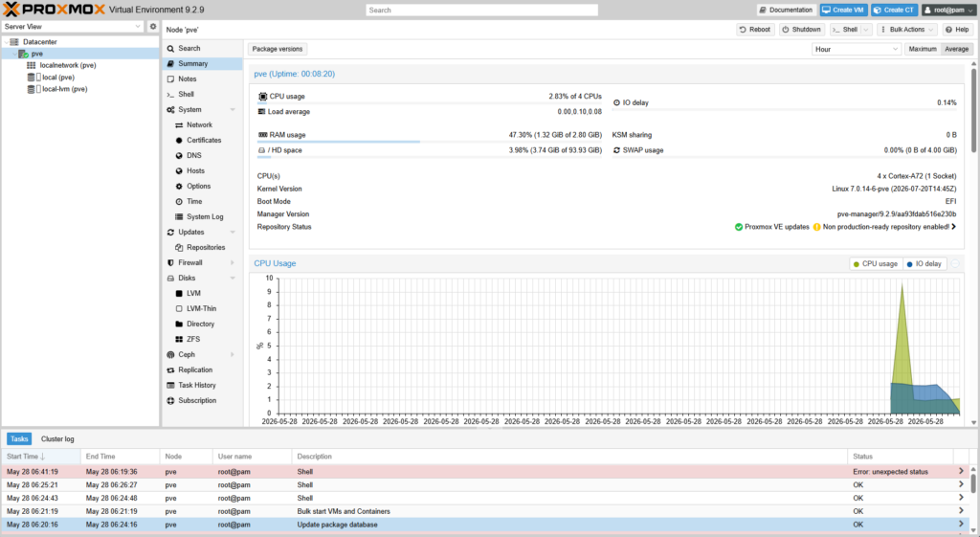Click the Proxmox logo in the header
Viewport: 980px width, 537px height.
(55, 10)
